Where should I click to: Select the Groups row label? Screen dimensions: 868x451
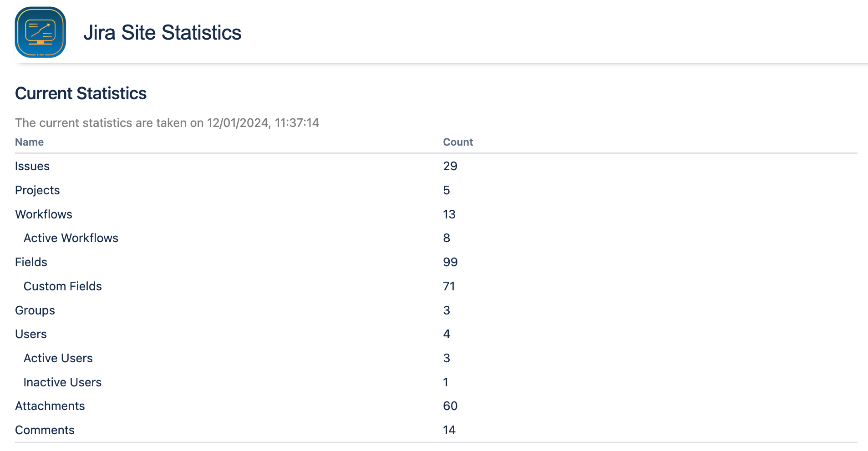click(35, 310)
